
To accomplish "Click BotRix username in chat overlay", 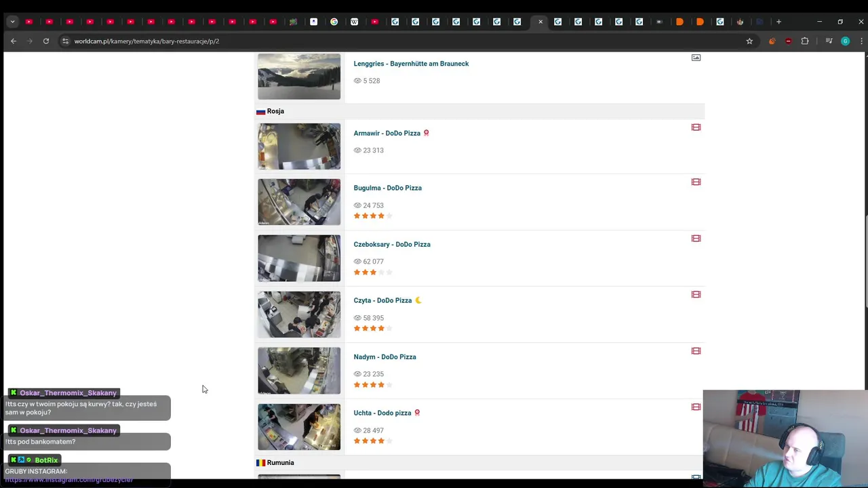I will coord(46,460).
